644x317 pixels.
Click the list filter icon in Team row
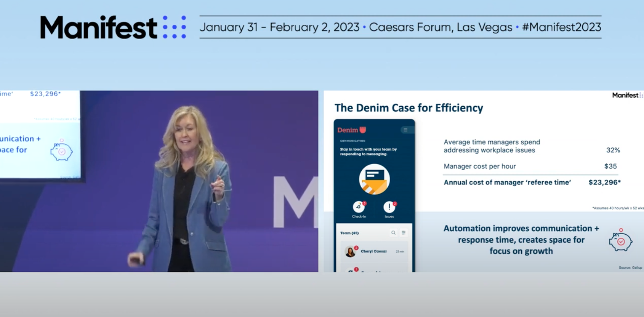coord(404,233)
